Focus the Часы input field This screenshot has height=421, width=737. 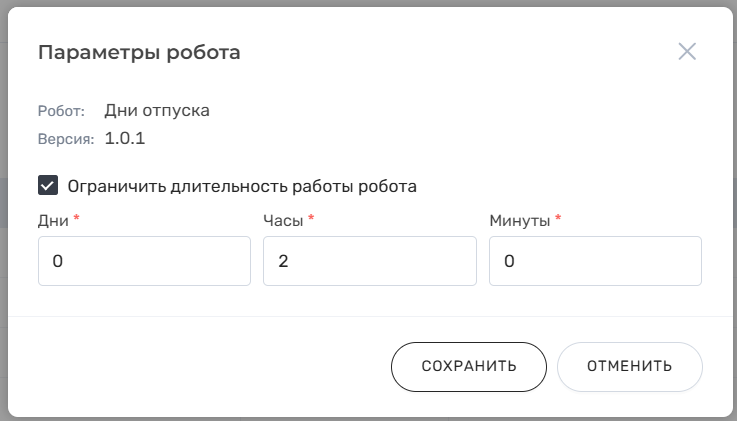point(369,261)
